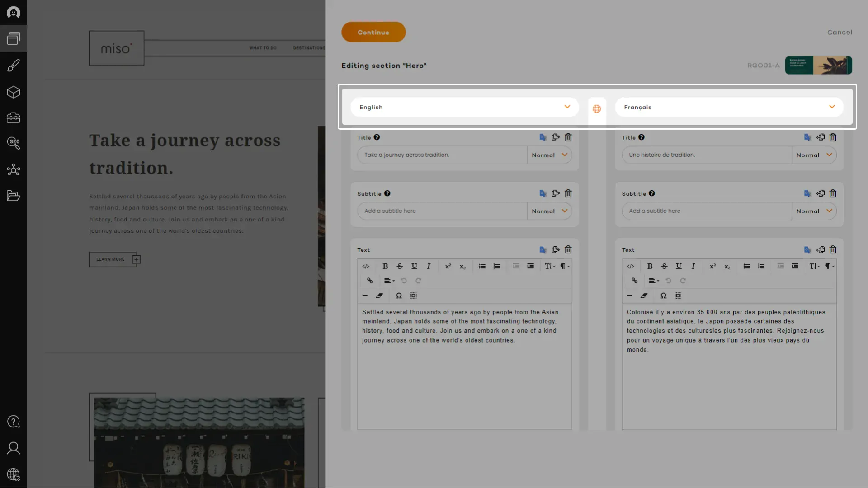Open the Normal style dropdown for English Title
Viewport: 868px width, 488px height.
(549, 155)
